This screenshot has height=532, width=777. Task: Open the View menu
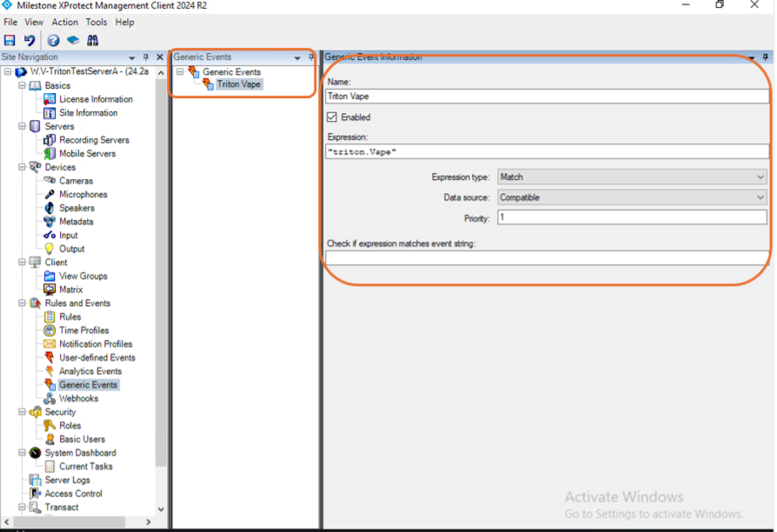(x=34, y=23)
